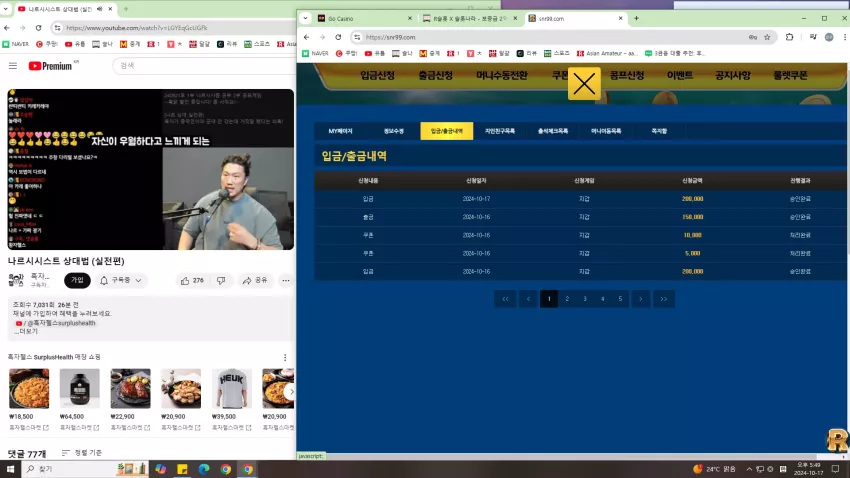Switch to the Go Casino browser tab
The height and width of the screenshot is (478, 850).
pos(363,18)
